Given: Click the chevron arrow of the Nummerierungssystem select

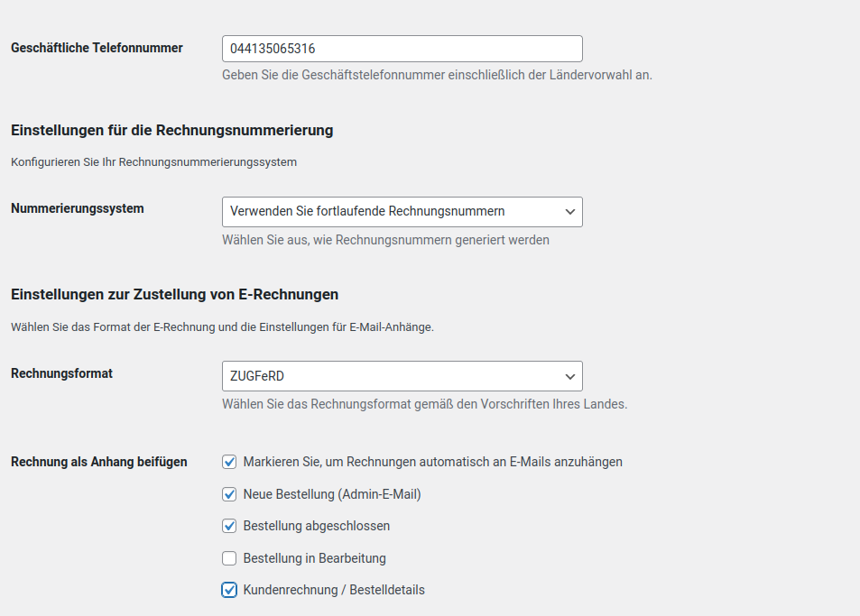Looking at the screenshot, I should point(569,212).
